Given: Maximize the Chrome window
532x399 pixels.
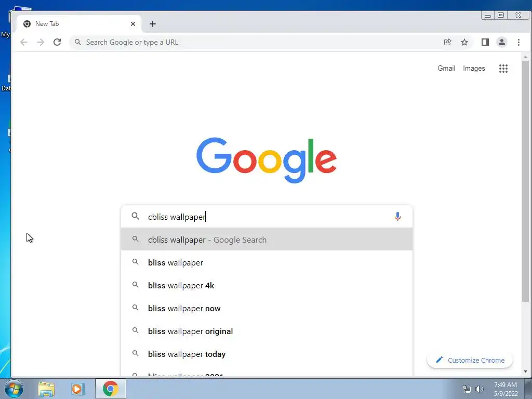Looking at the screenshot, I should point(501,15).
